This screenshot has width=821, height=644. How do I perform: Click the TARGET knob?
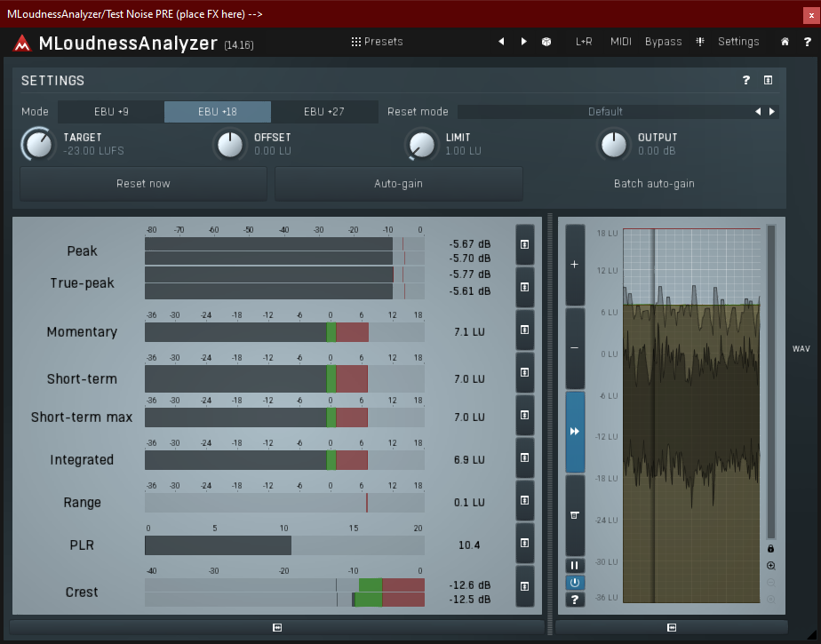pos(38,144)
